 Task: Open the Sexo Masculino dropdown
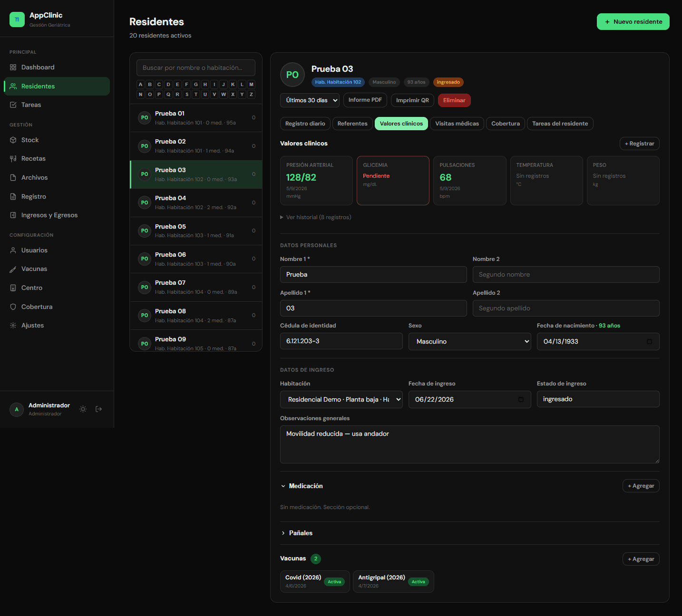click(469, 342)
